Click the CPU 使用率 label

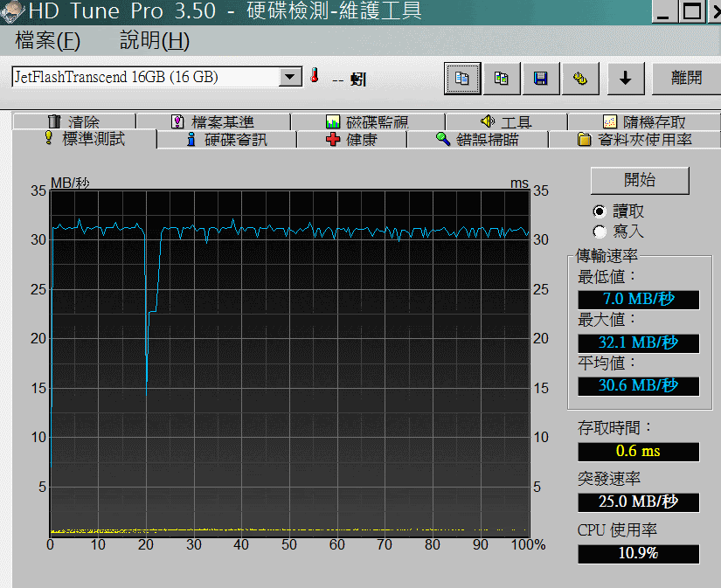coord(617,530)
